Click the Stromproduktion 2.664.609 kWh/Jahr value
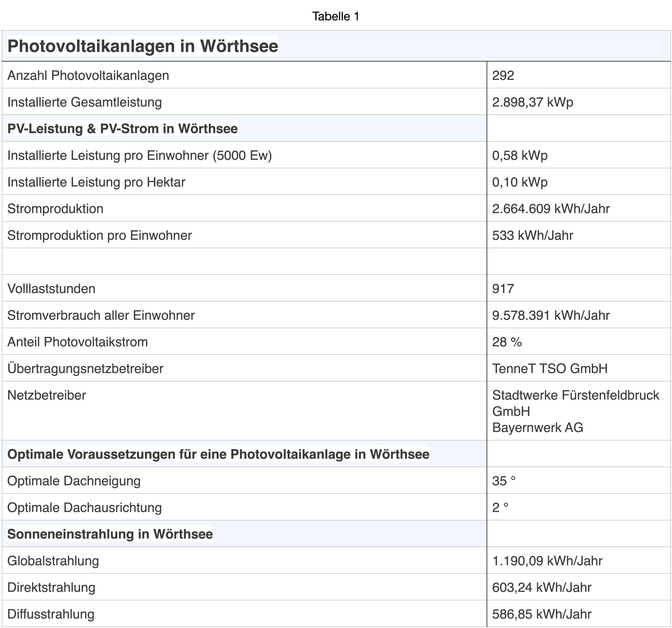This screenshot has width=672, height=628. [x=551, y=209]
